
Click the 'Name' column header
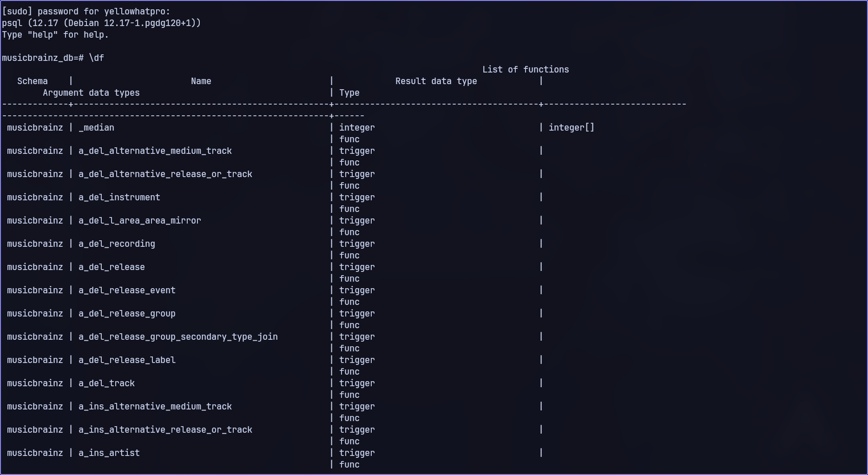(201, 81)
